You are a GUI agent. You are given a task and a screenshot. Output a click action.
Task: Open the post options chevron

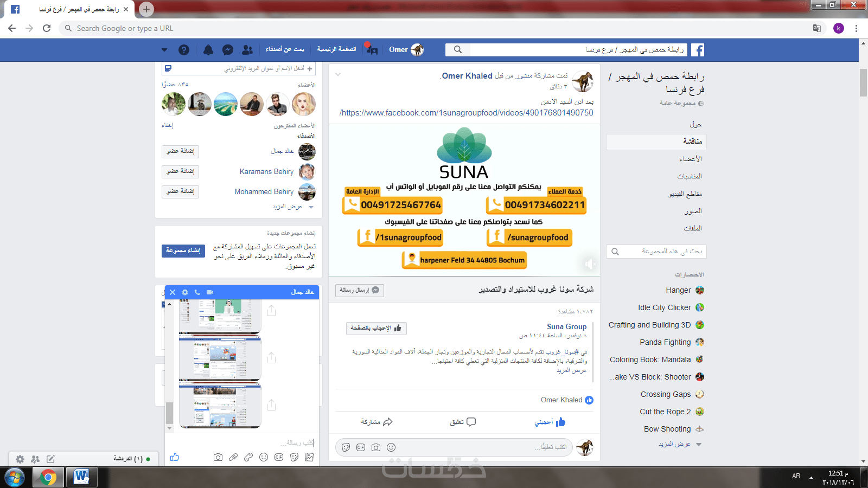338,74
